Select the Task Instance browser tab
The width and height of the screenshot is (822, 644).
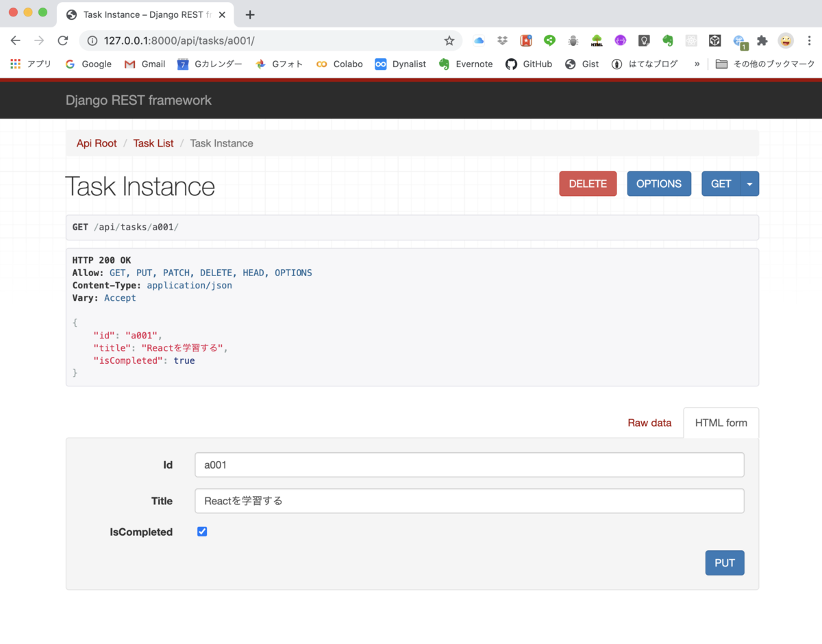(x=147, y=14)
